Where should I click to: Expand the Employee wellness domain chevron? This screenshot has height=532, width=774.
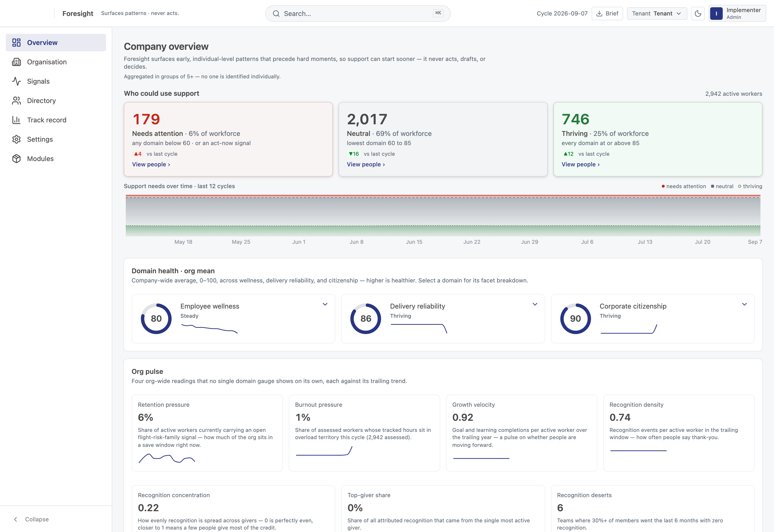pyautogui.click(x=325, y=304)
